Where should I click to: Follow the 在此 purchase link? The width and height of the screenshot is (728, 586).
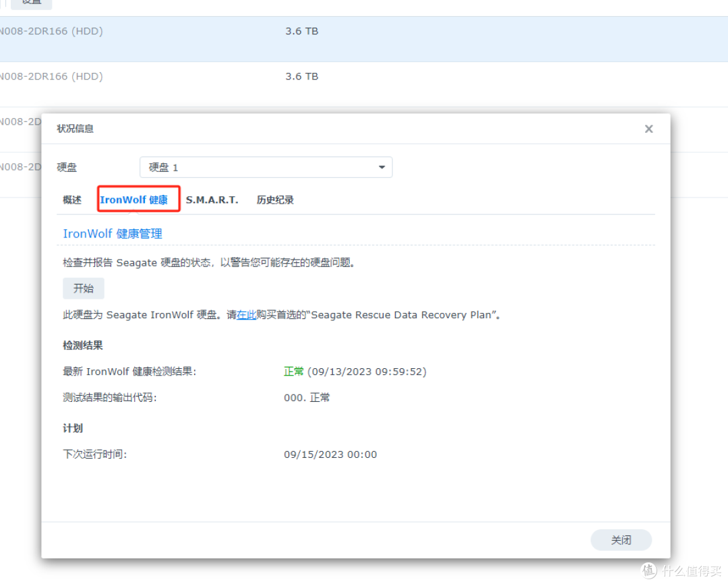[246, 315]
